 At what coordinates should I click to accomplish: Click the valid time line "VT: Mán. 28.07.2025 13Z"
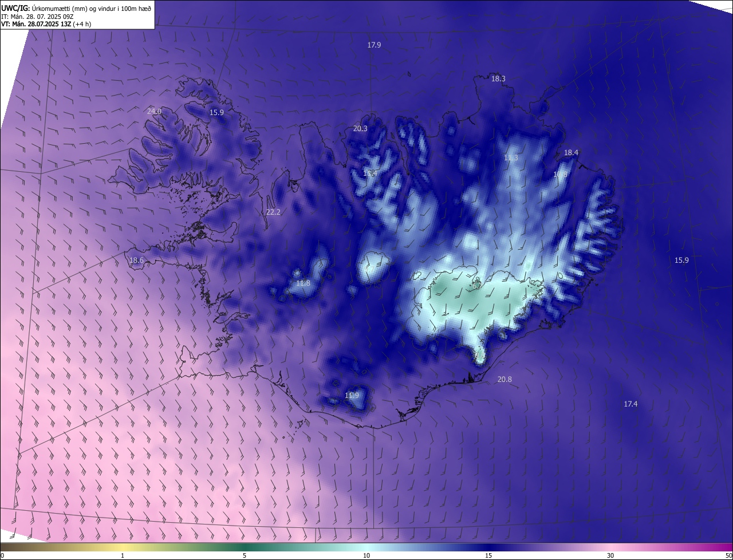36,24
